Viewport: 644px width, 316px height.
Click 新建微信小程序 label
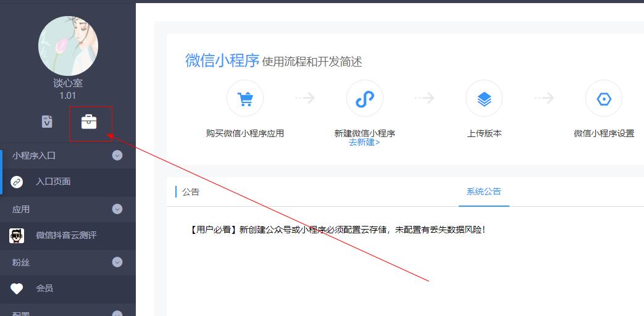click(365, 133)
